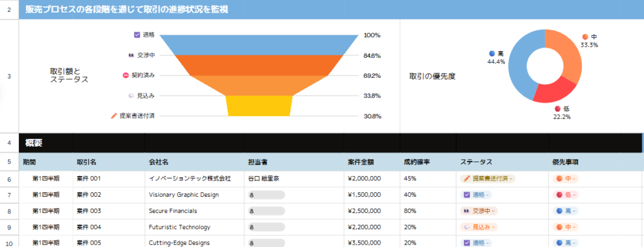Click the pencil icon beside 提案書送付済 legend
Viewport: 644px width, 247px height.
pyautogui.click(x=114, y=116)
